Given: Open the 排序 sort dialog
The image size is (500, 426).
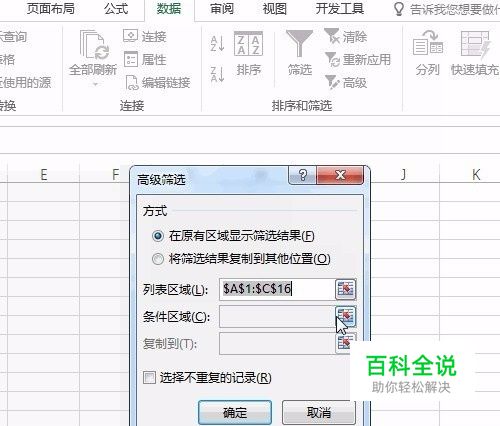Looking at the screenshot, I should click(248, 54).
